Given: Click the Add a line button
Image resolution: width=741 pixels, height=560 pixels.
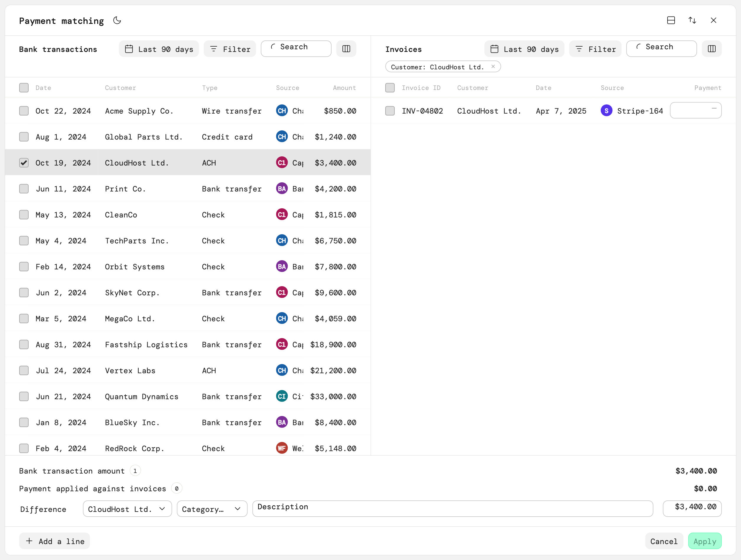Looking at the screenshot, I should pos(55,541).
